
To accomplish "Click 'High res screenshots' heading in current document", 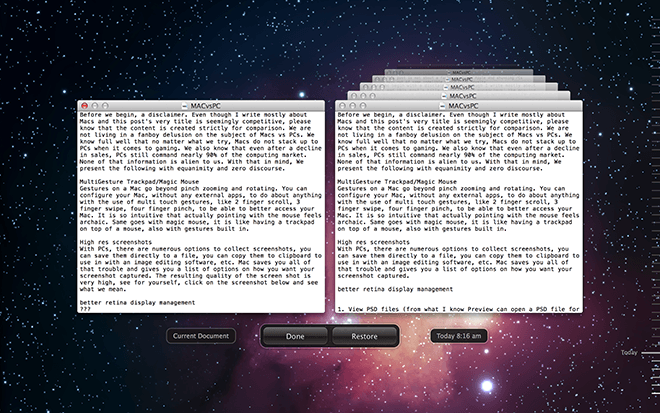I will coord(116,242).
